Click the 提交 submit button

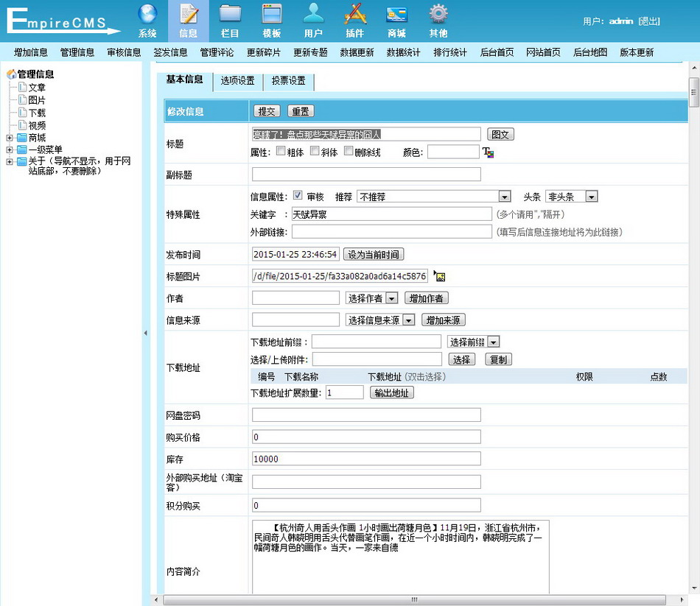click(267, 111)
